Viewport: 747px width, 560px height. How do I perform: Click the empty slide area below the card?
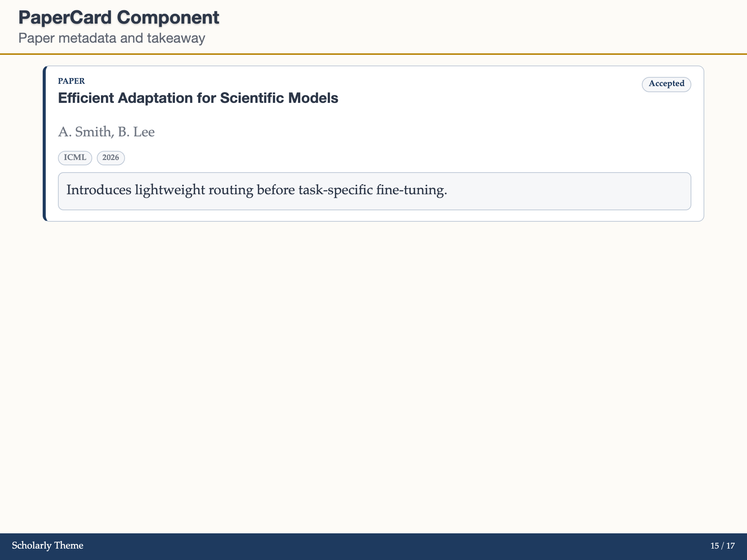[x=373, y=377]
